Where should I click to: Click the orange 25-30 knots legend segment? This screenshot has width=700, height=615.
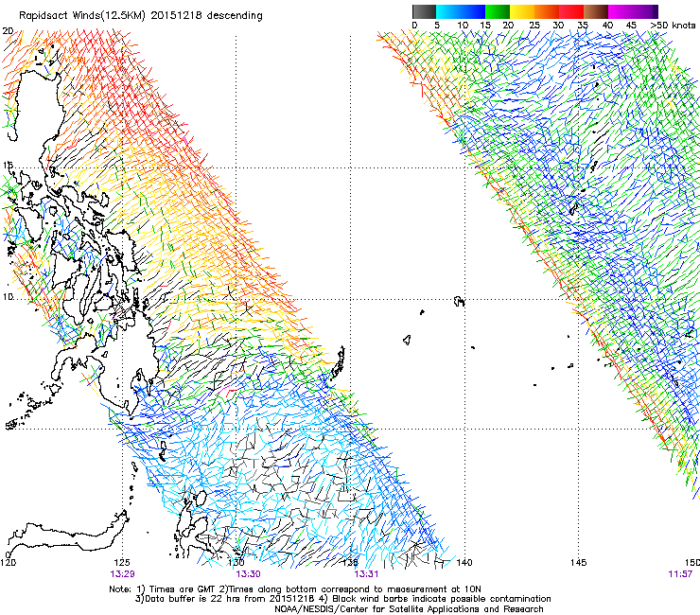(x=547, y=11)
